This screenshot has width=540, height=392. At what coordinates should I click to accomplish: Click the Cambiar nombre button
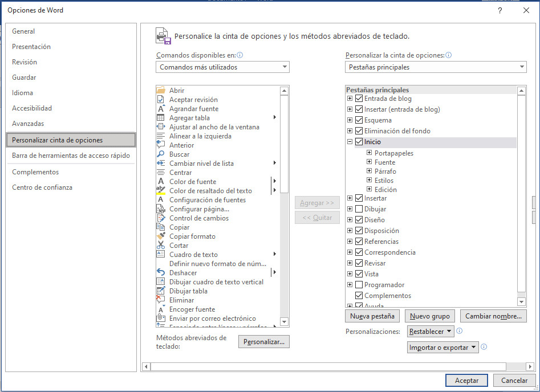click(x=493, y=316)
